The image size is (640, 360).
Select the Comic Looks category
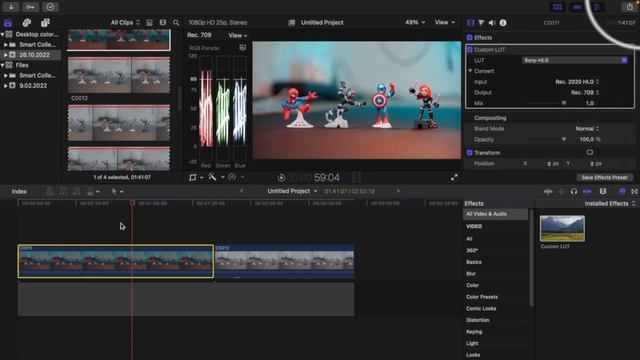pyautogui.click(x=481, y=309)
